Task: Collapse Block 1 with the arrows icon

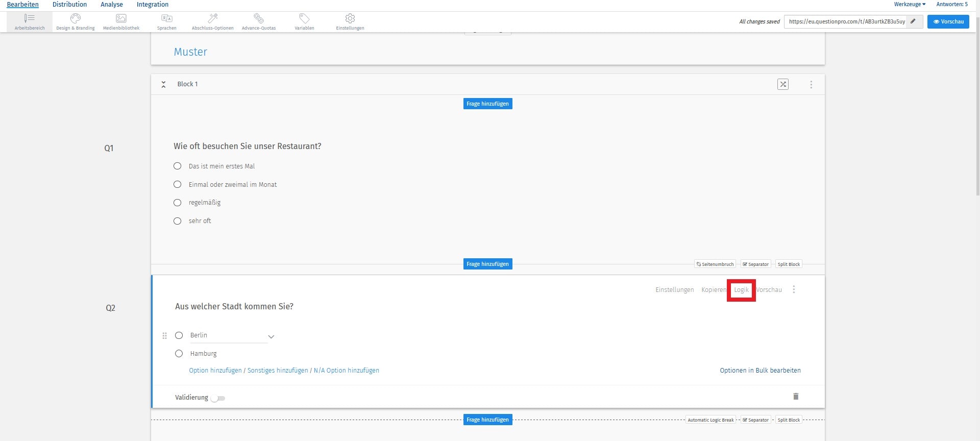Action: [x=163, y=84]
